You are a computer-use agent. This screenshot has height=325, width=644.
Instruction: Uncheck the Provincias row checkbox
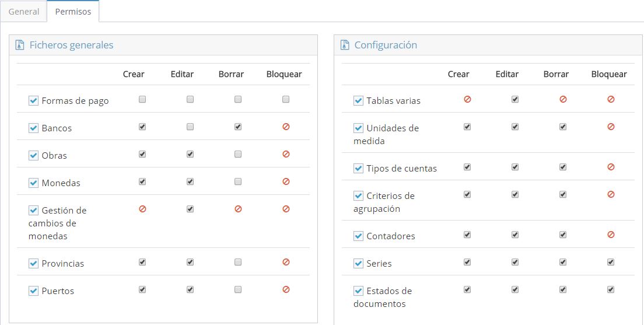(x=33, y=264)
